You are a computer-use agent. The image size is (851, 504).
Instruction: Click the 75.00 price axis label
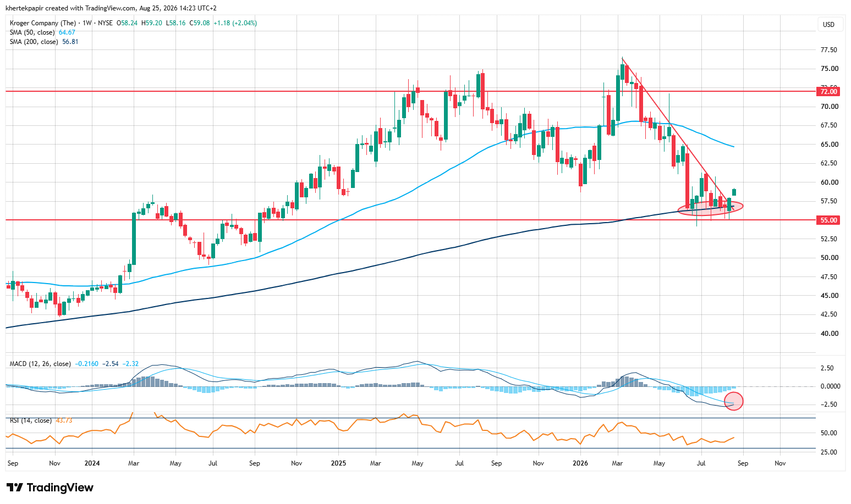click(x=828, y=69)
